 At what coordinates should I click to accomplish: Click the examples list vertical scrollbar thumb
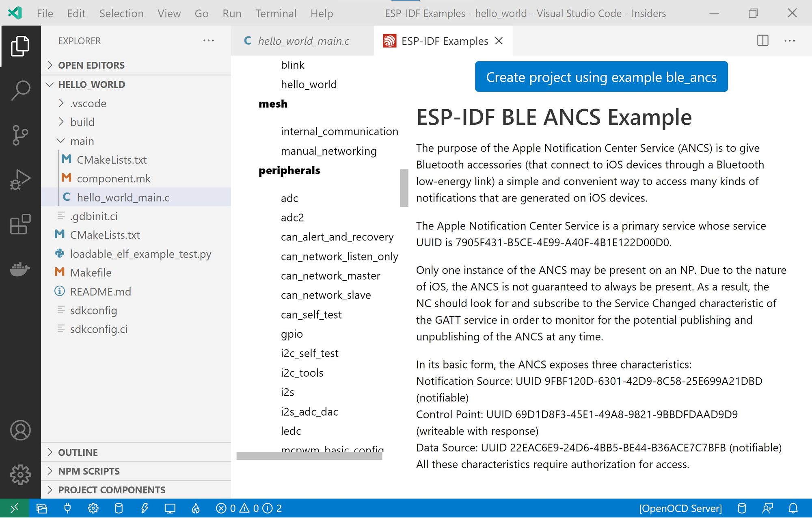point(404,188)
